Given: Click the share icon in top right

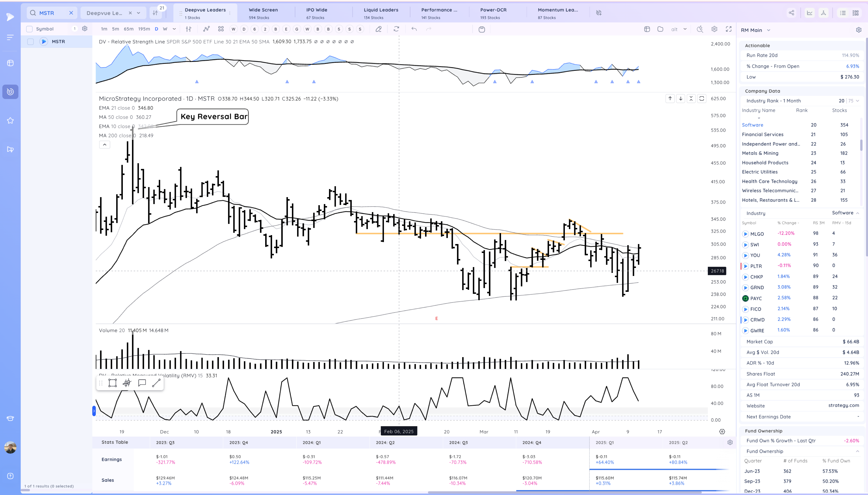Looking at the screenshot, I should coord(791,13).
